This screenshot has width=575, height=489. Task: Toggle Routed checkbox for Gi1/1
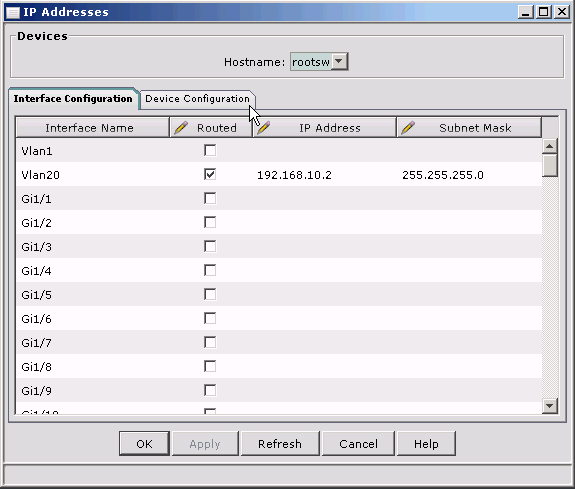point(210,198)
